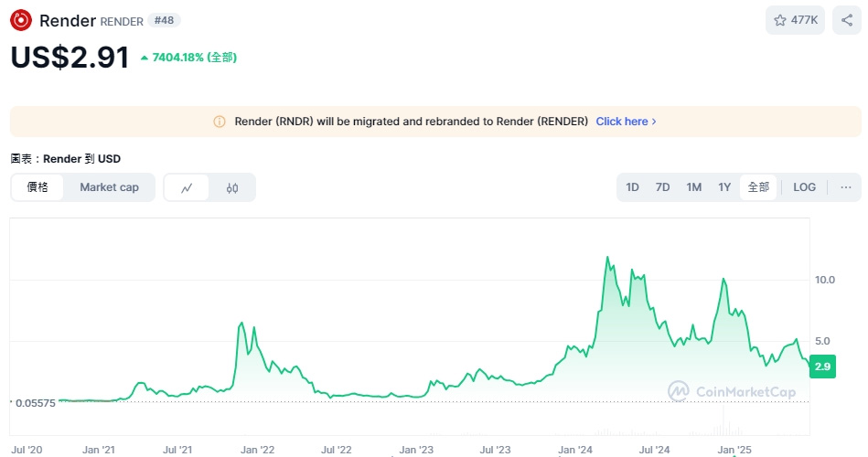Viewport: 868px width, 457px height.
Task: Click the Jul '24 axis label
Action: point(654,450)
